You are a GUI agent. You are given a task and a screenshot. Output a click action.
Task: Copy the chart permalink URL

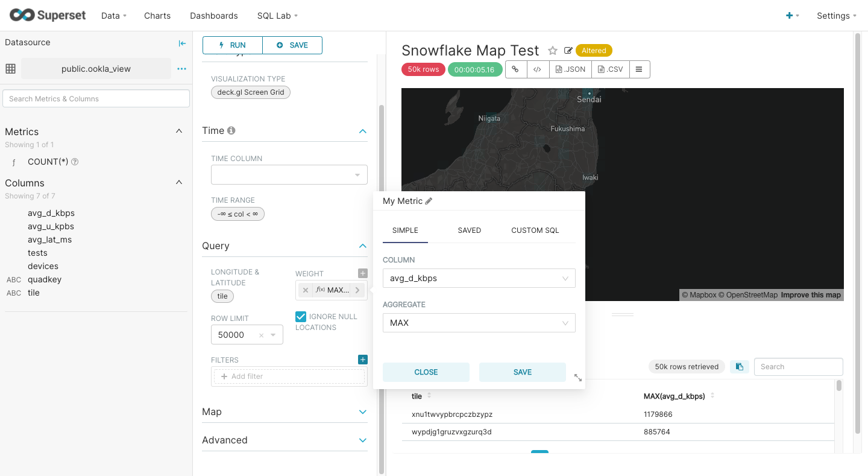coord(515,69)
